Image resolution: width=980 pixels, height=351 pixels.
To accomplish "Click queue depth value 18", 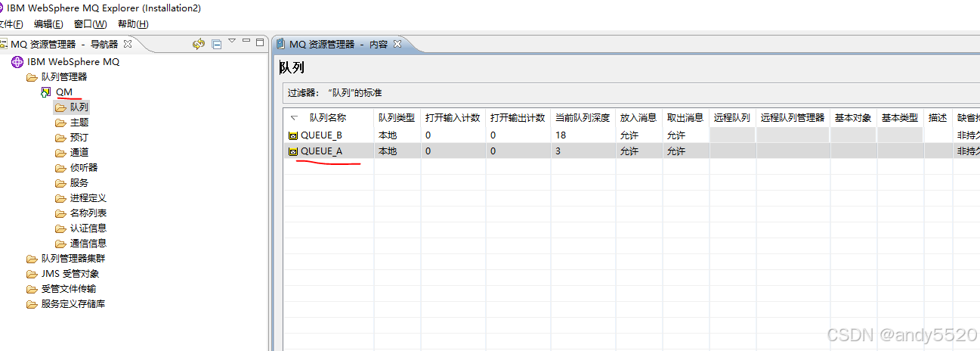I will click(561, 135).
